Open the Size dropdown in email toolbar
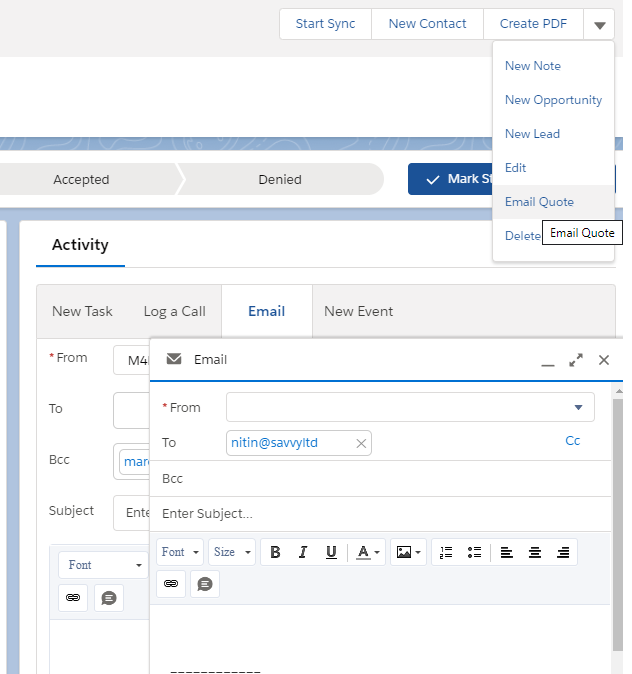632x674 pixels. [232, 552]
